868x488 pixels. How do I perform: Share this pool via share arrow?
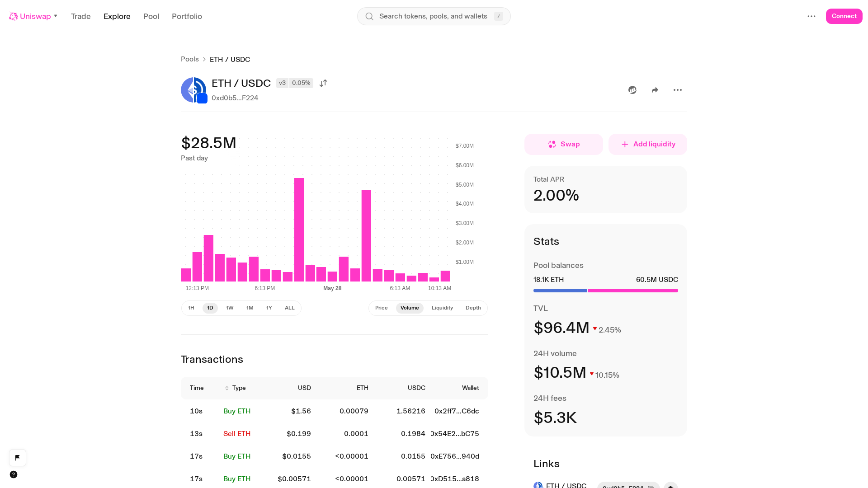click(x=655, y=90)
